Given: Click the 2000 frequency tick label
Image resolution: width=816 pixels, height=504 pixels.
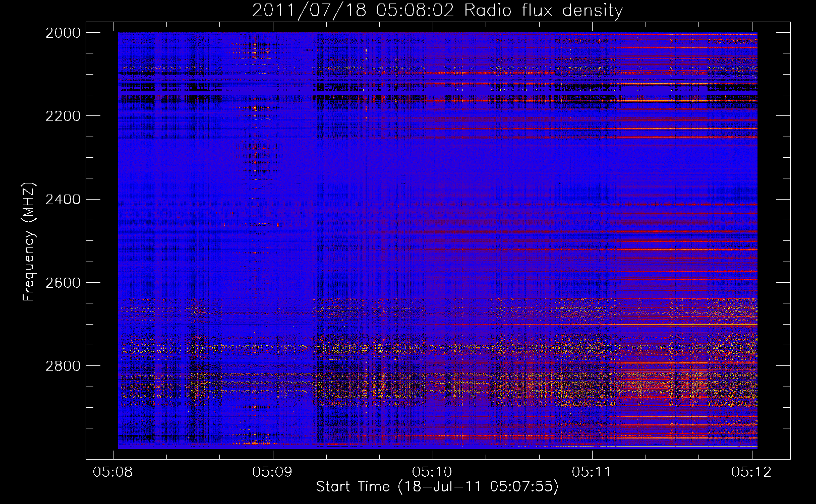Looking at the screenshot, I should point(63,33).
